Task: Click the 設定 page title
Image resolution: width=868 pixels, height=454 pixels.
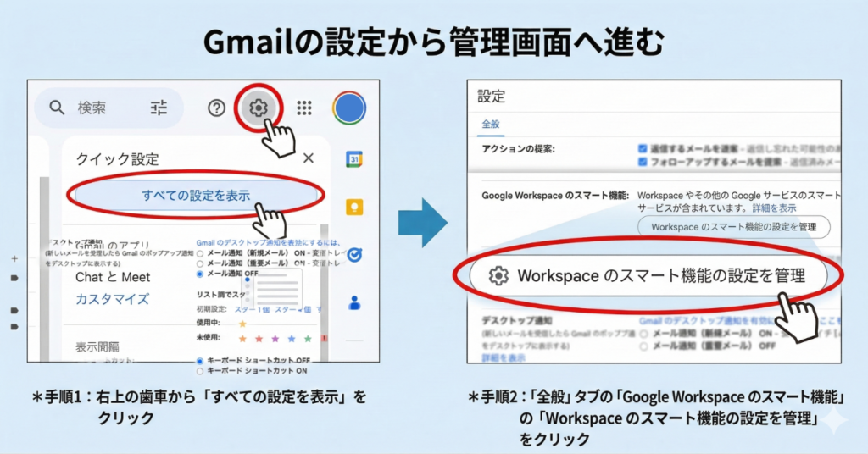Action: point(492,97)
